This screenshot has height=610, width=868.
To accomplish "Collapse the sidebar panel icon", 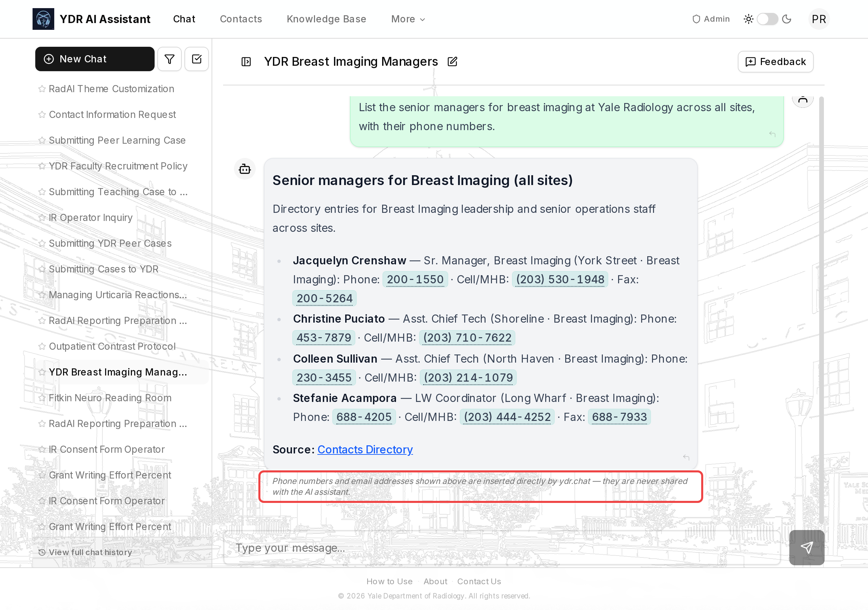I will (x=246, y=62).
